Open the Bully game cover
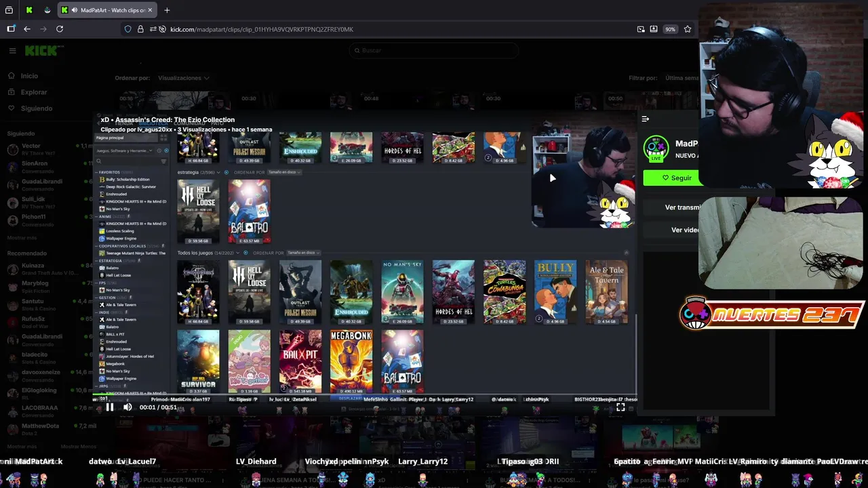The width and height of the screenshot is (868, 488). coord(555,291)
